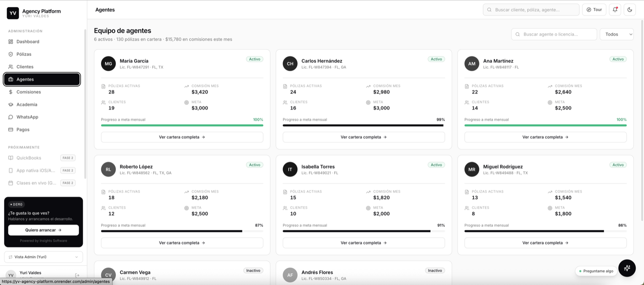Screen dimensions: 644x285
Task: Click the YV logo in sidebar header
Action: [x=13, y=13]
